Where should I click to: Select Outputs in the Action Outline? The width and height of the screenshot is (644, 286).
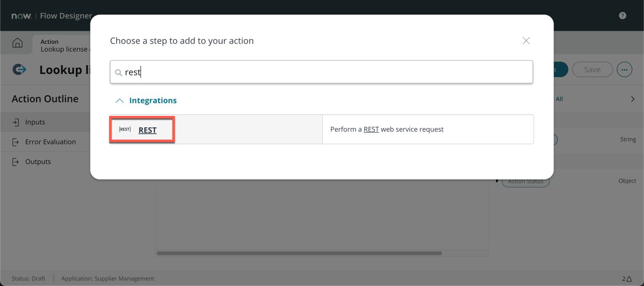click(x=38, y=162)
